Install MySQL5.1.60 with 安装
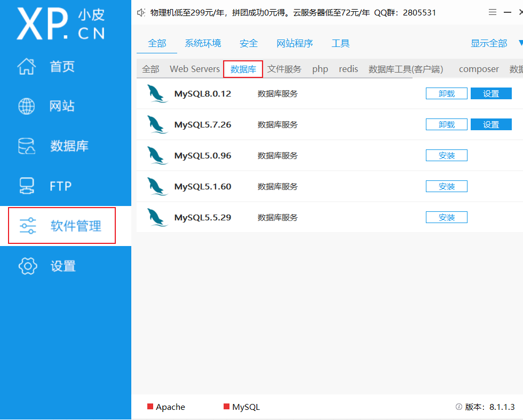The image size is (523, 420). (x=446, y=186)
